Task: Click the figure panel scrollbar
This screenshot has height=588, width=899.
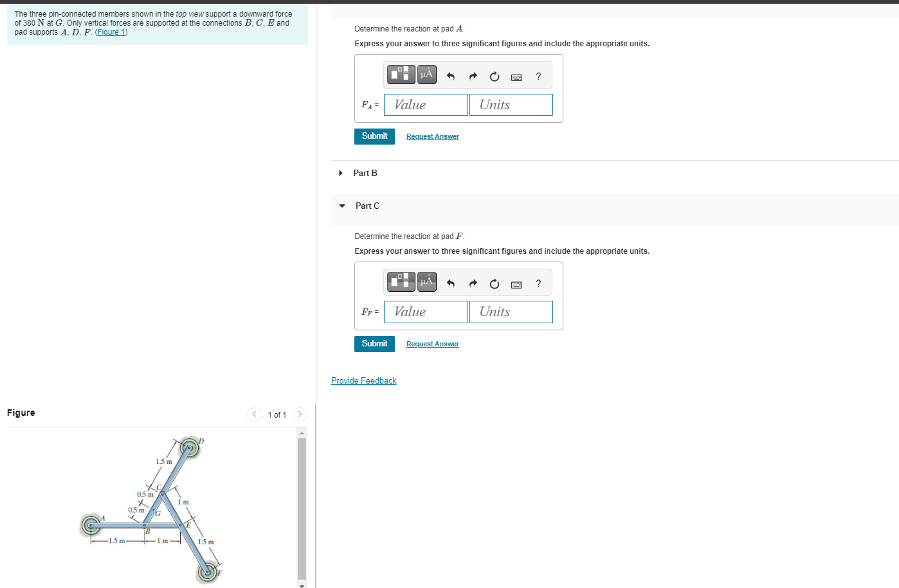Action: (x=301, y=508)
